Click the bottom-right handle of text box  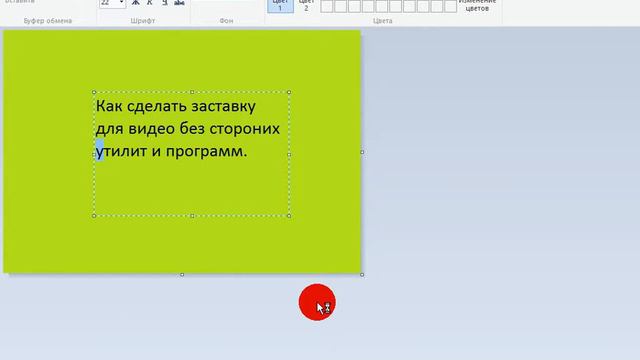pos(289,216)
